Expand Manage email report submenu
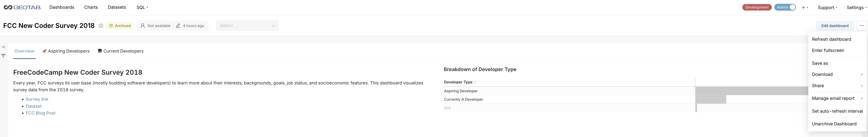The image size is (868, 137). [x=837, y=98]
